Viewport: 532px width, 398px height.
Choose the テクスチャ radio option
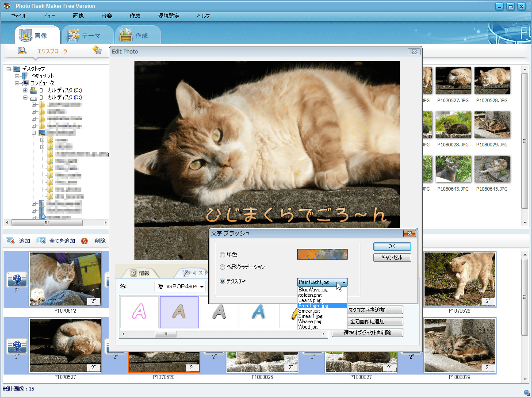(222, 281)
